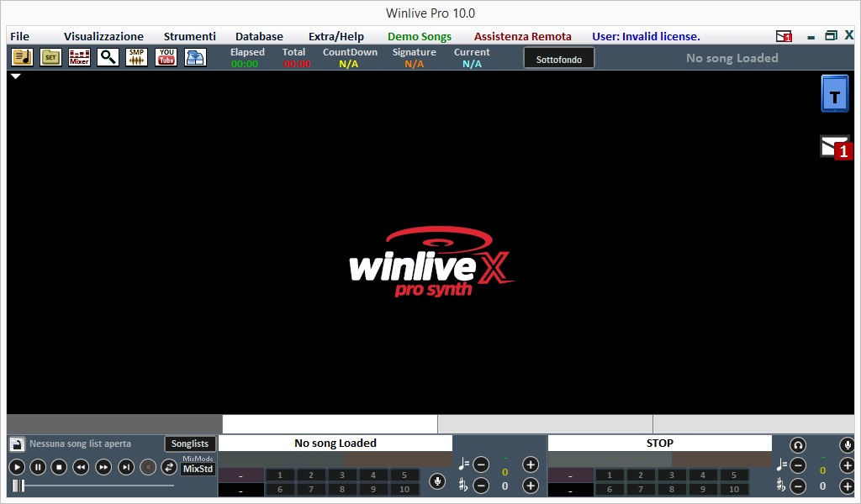Stop playback with the Stop button

pyautogui.click(x=59, y=467)
